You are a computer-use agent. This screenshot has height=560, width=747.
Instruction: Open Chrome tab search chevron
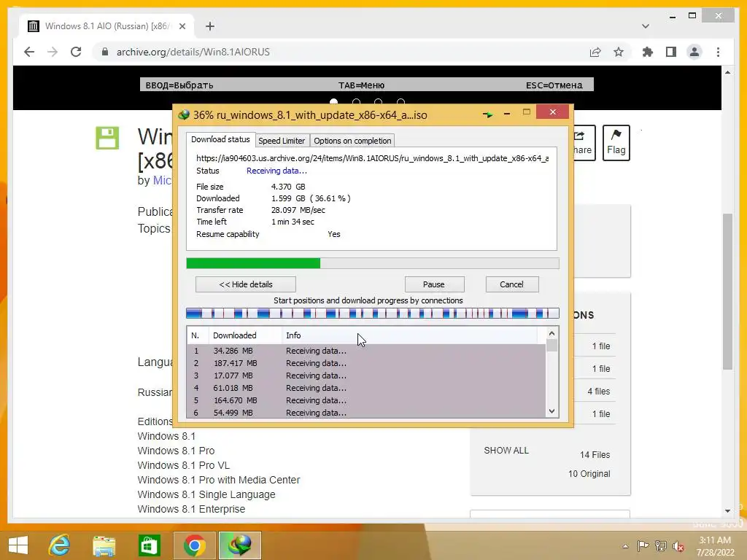pyautogui.click(x=645, y=26)
